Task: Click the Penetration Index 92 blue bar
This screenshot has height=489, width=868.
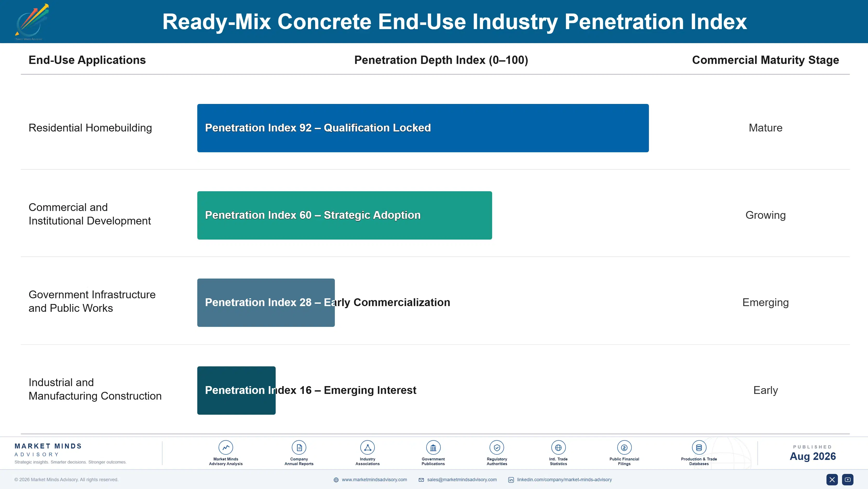Action: pyautogui.click(x=423, y=128)
